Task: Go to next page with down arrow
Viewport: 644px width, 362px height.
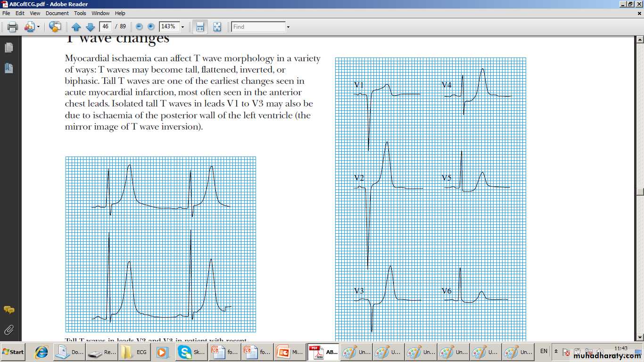Action: [x=90, y=27]
